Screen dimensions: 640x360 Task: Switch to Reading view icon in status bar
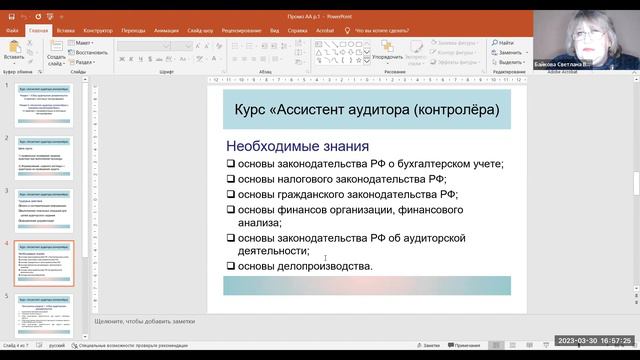(529, 345)
